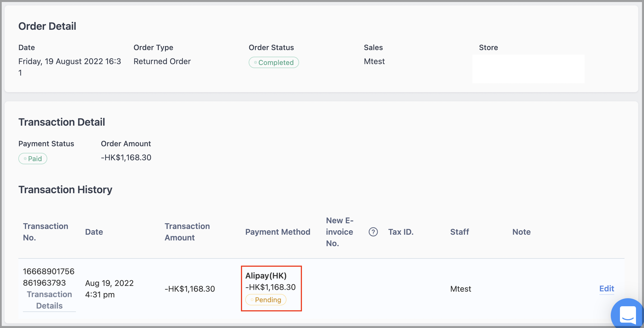Viewport: 644px width, 328px height.
Task: Click the Note column header
Action: (521, 232)
